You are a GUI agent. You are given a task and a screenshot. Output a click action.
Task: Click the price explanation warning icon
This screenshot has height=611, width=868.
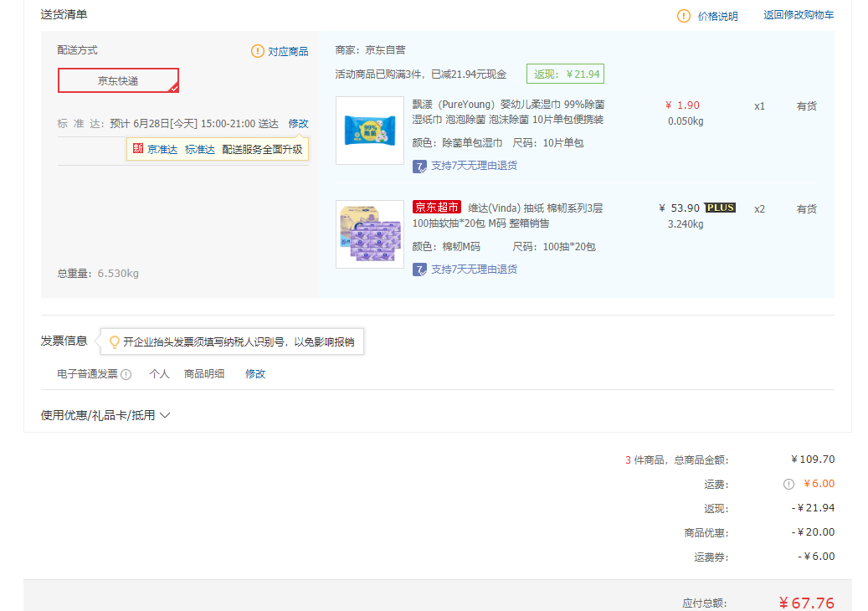(x=684, y=16)
